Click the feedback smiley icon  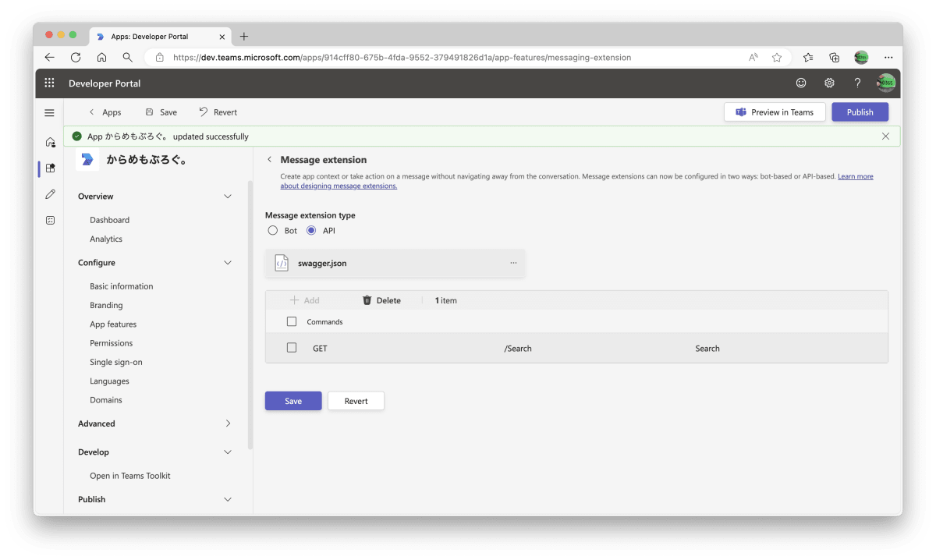(801, 83)
